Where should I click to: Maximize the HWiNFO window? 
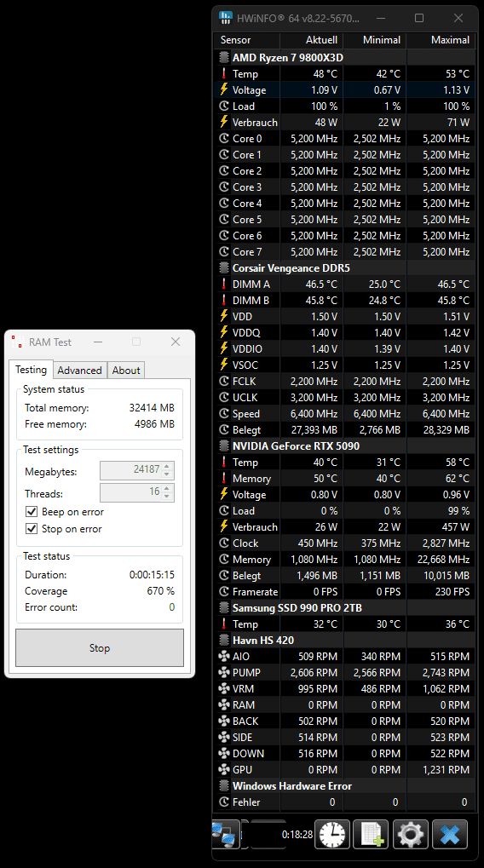419,18
